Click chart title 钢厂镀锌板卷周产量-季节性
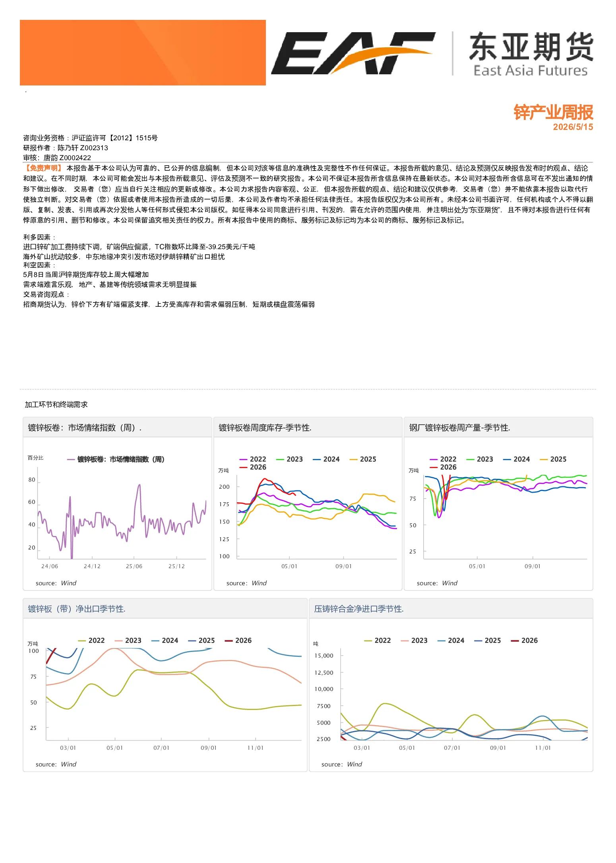The height and width of the screenshot is (863, 616). [459, 428]
